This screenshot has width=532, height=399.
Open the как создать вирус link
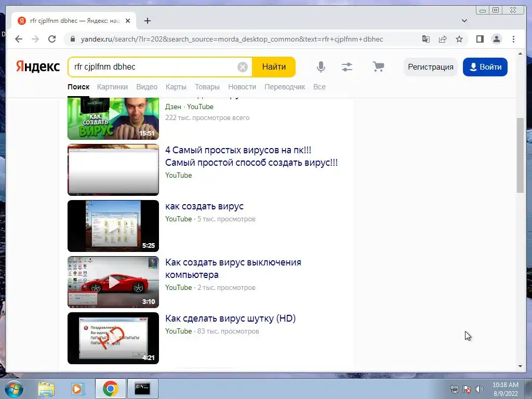204,206
